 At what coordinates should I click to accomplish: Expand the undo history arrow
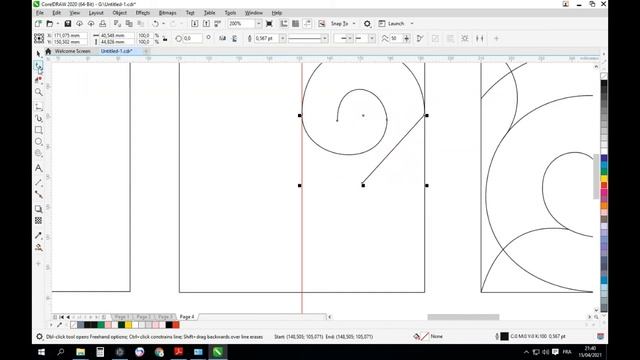(x=163, y=24)
